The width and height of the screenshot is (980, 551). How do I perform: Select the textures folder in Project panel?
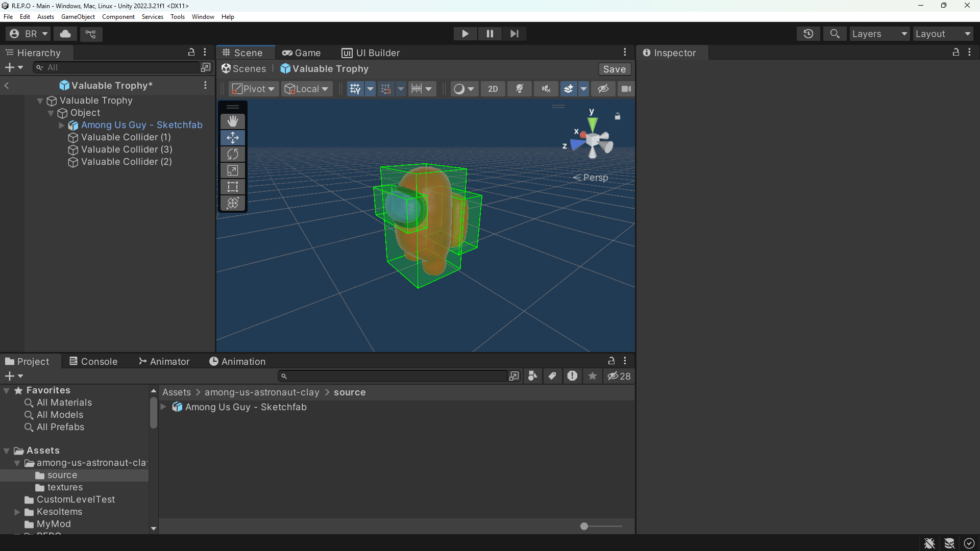coord(64,487)
